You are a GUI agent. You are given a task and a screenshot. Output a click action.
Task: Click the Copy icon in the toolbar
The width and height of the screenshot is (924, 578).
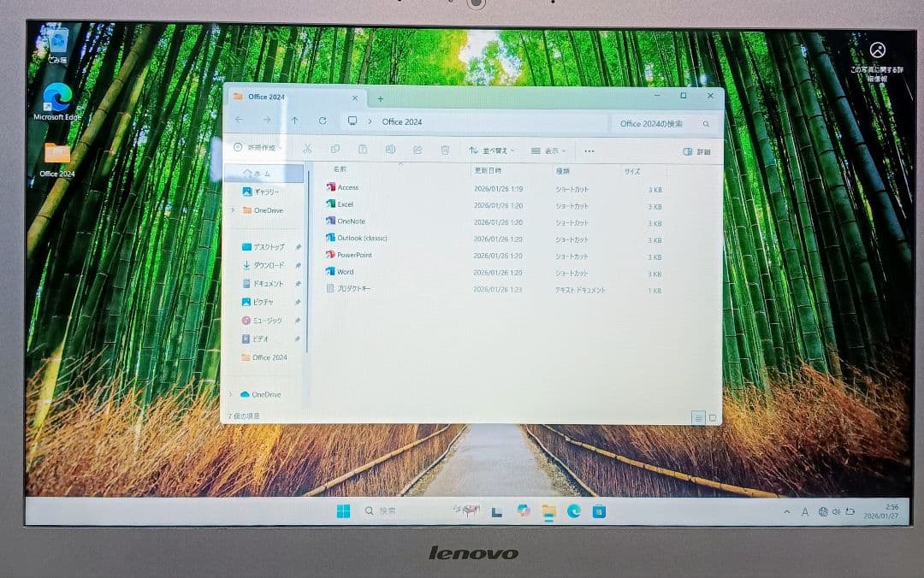coord(335,150)
